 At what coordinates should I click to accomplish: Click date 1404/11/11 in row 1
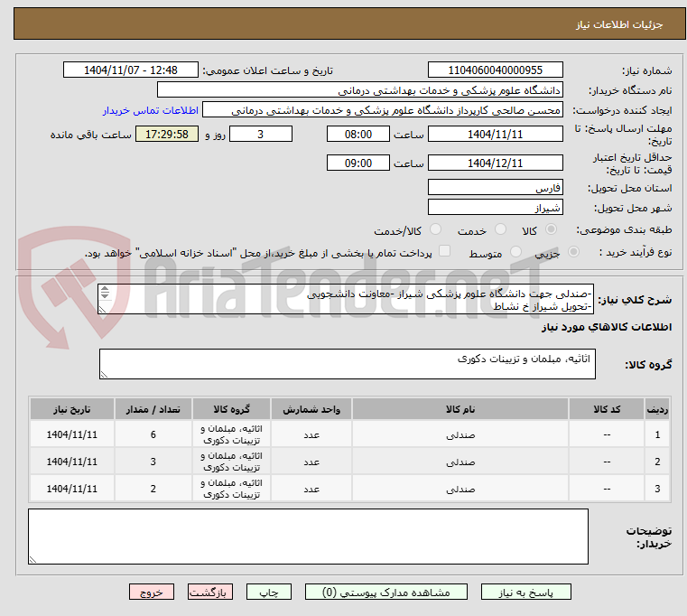(72, 434)
